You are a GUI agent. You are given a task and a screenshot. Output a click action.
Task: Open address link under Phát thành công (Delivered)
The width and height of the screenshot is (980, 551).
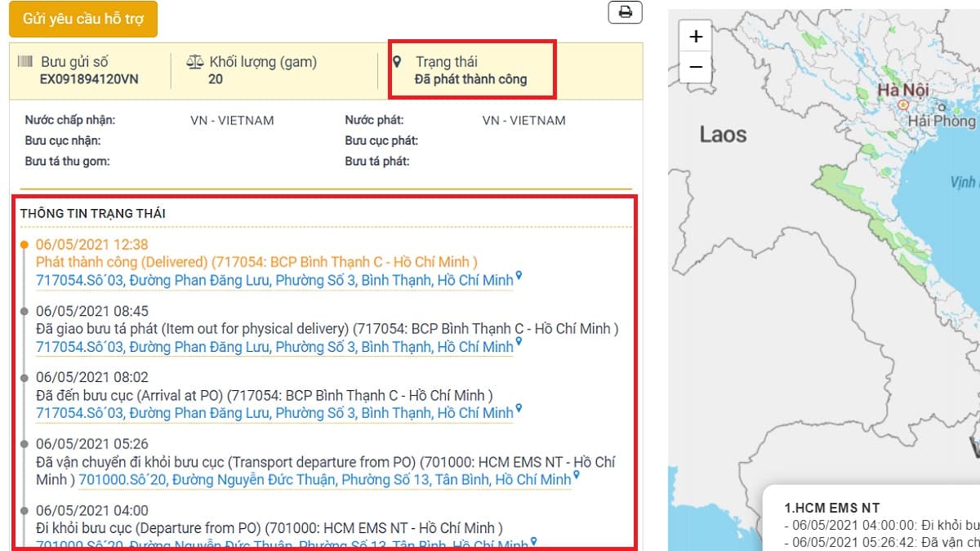(x=274, y=280)
